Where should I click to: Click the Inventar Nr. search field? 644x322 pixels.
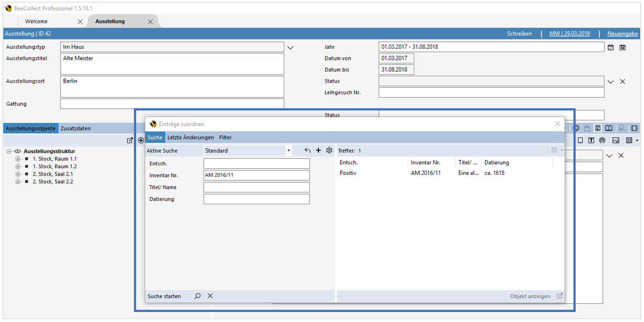(x=256, y=175)
